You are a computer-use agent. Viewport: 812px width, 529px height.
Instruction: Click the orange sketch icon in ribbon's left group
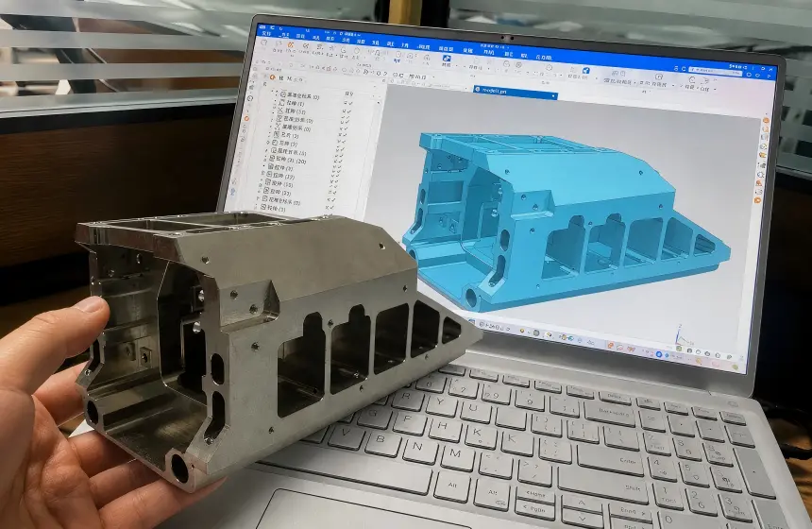[291, 45]
